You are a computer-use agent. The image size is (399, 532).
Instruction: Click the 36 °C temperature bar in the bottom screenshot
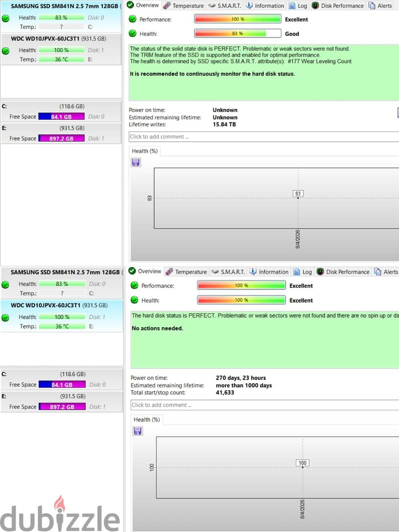62,326
